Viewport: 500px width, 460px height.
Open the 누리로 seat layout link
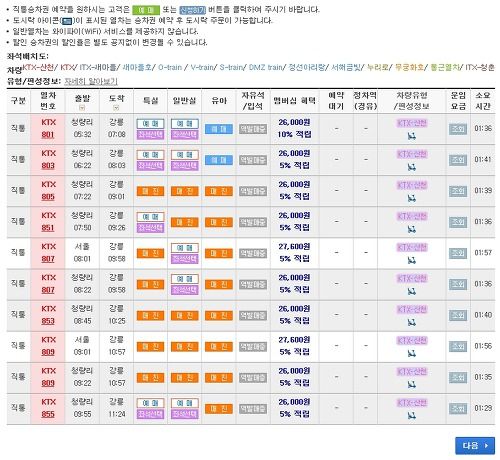(378, 67)
